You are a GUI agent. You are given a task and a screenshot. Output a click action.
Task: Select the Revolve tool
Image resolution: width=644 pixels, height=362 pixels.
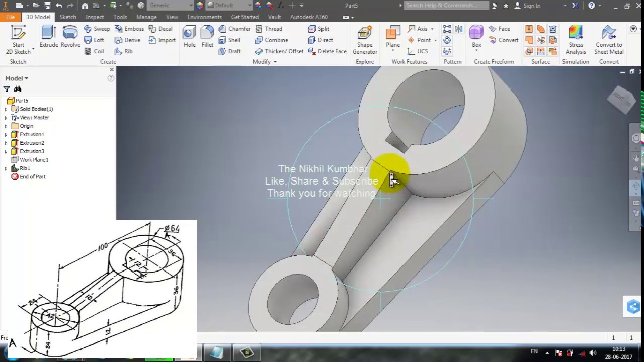[70, 37]
